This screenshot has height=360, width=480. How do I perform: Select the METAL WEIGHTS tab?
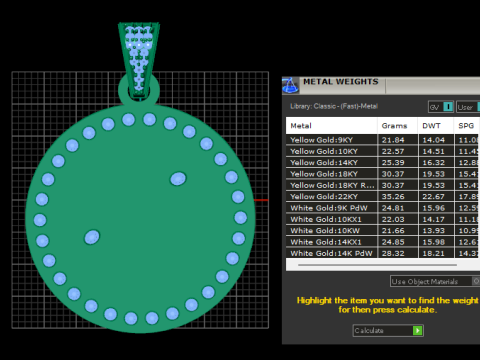[341, 82]
